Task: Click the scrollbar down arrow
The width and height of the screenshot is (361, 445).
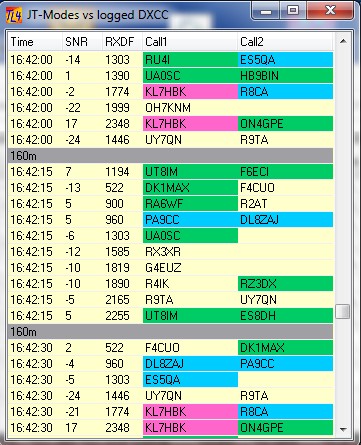Action: point(343,429)
